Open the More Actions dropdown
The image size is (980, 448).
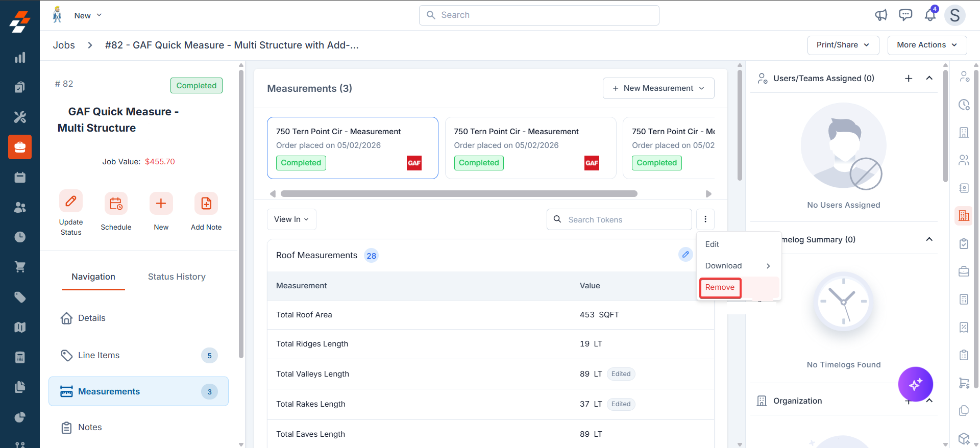[x=927, y=45]
